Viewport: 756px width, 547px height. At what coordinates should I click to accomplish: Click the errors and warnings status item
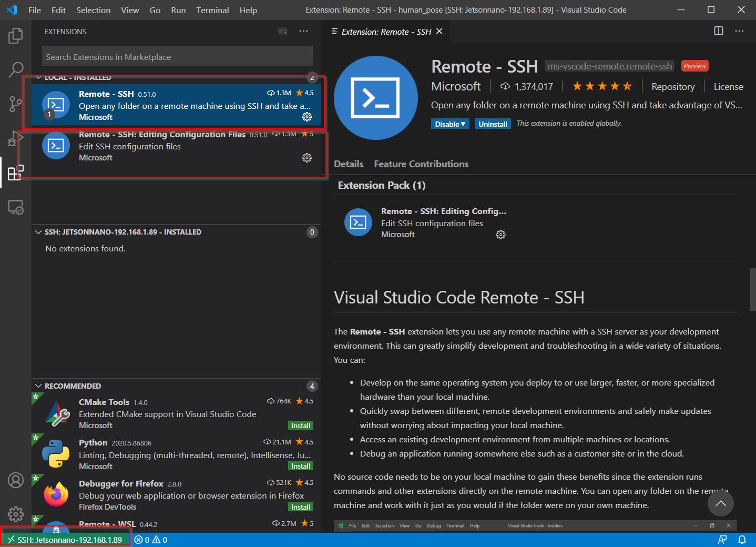[150, 540]
